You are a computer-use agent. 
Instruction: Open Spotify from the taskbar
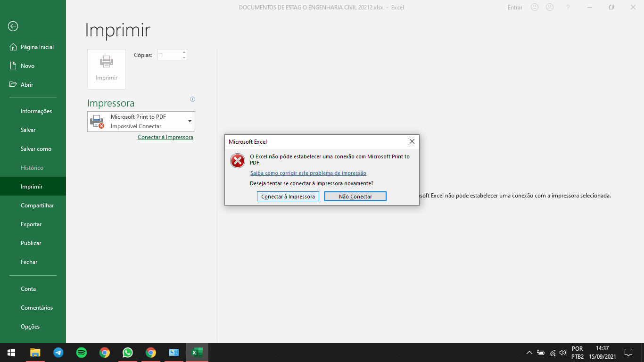click(x=82, y=353)
